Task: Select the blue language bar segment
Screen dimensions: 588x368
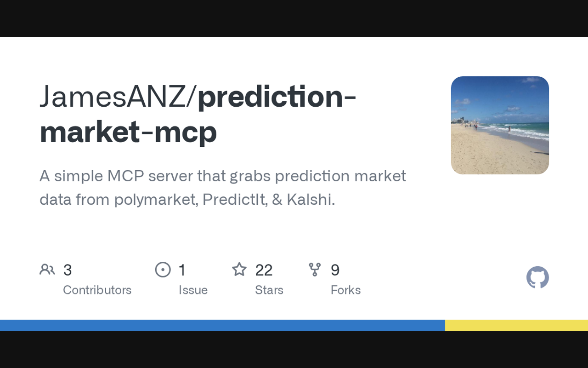Action: point(222,325)
